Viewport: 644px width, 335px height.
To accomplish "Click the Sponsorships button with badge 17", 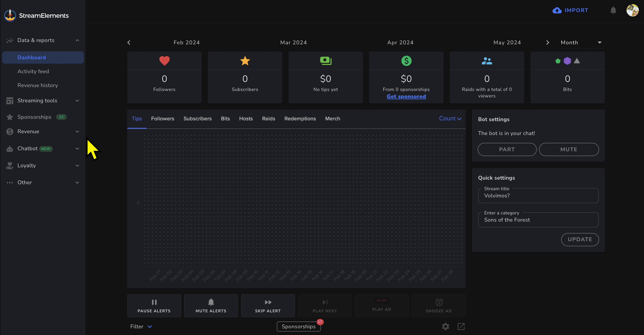I will tap(299, 326).
